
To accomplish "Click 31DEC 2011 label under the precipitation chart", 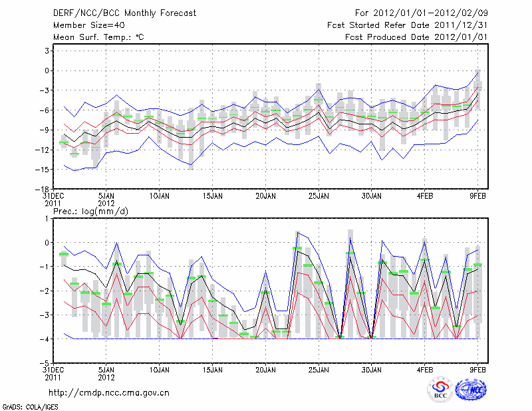I will [x=53, y=372].
